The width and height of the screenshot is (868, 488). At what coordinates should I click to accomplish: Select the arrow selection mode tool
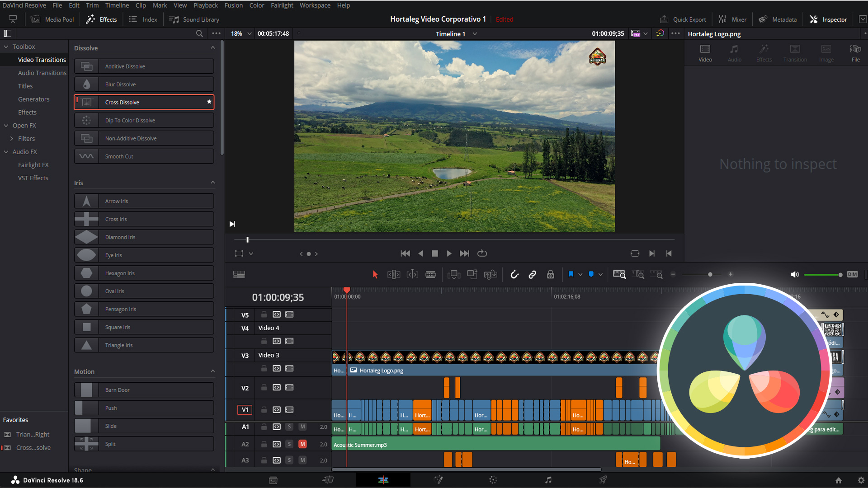(375, 274)
